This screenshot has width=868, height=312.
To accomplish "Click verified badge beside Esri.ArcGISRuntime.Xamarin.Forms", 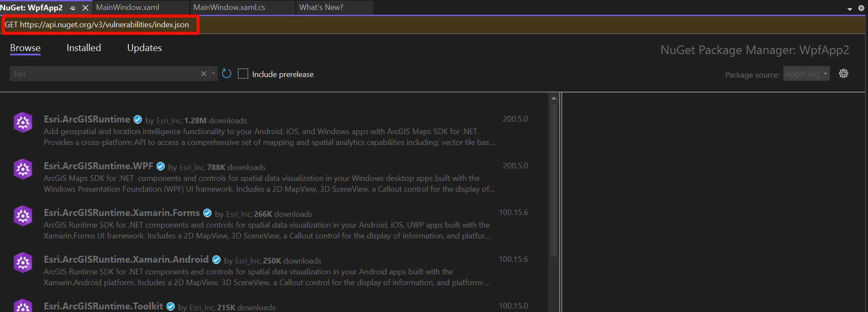I will point(207,213).
